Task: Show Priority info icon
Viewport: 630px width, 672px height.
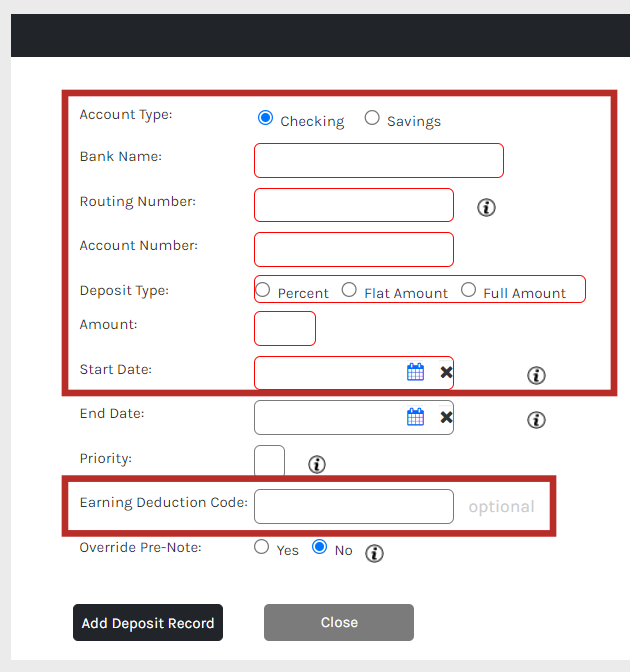Action: (317, 465)
